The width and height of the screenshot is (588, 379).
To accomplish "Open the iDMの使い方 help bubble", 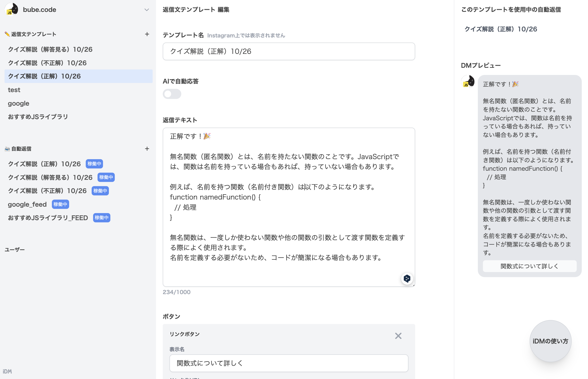I will tap(550, 341).
